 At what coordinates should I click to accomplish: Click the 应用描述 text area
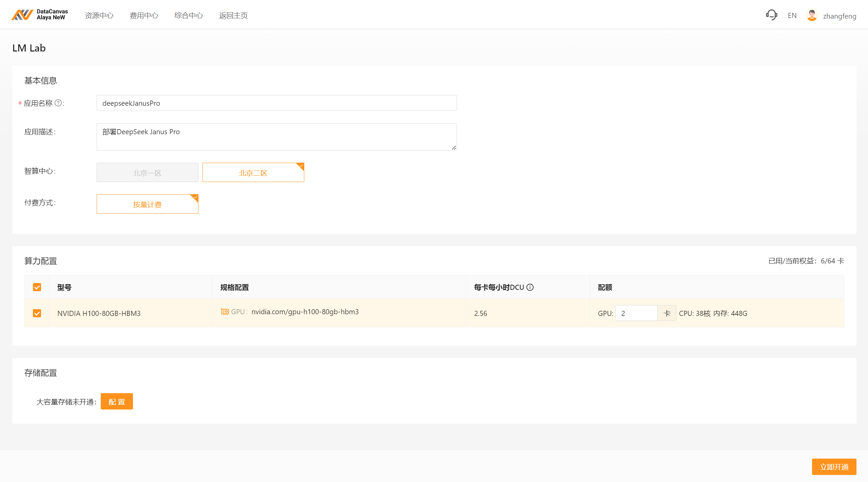276,137
